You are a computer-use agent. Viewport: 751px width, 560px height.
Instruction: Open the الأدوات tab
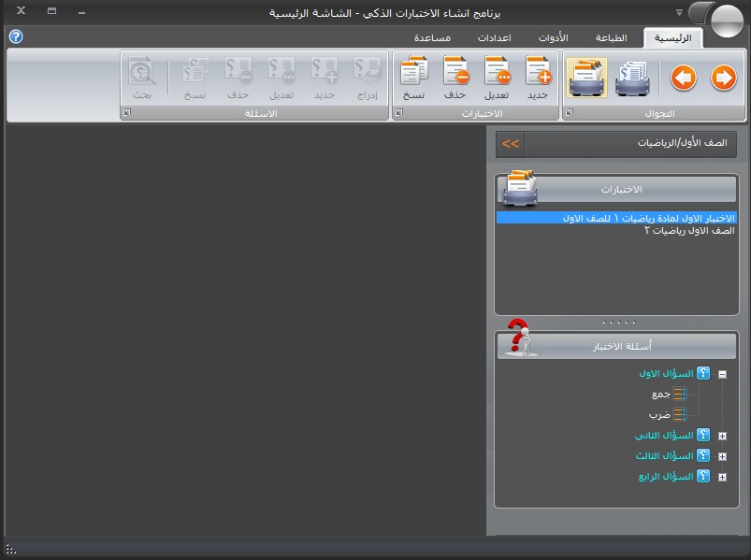tap(553, 38)
